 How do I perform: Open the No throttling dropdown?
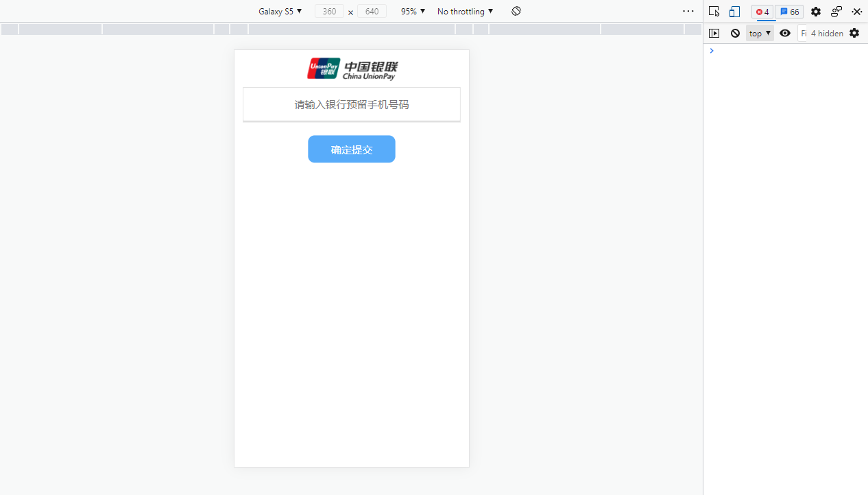[465, 12]
